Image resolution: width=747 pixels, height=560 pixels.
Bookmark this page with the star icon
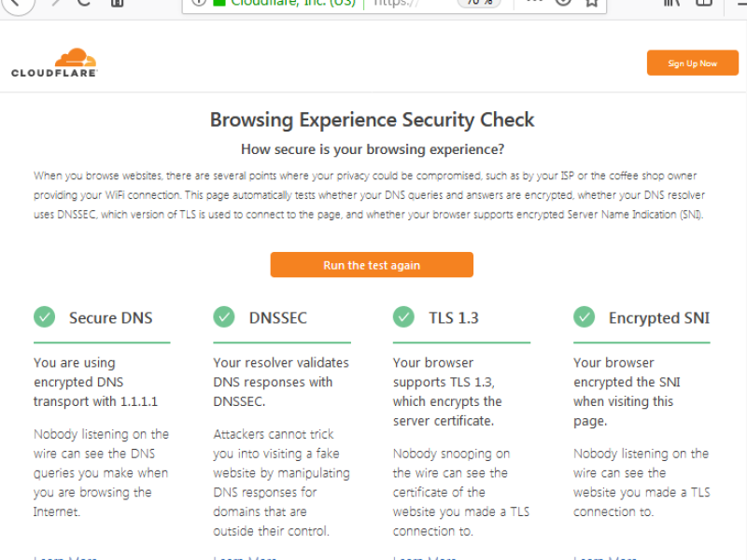point(592,3)
